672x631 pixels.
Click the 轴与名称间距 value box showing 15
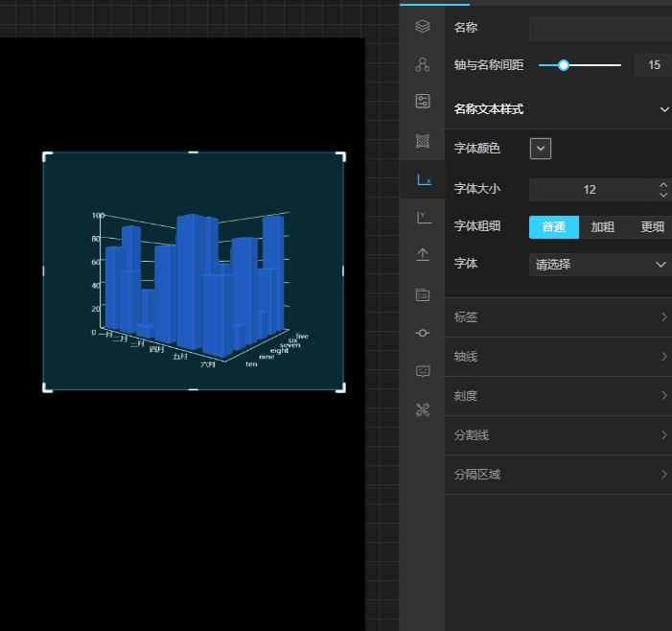654,65
